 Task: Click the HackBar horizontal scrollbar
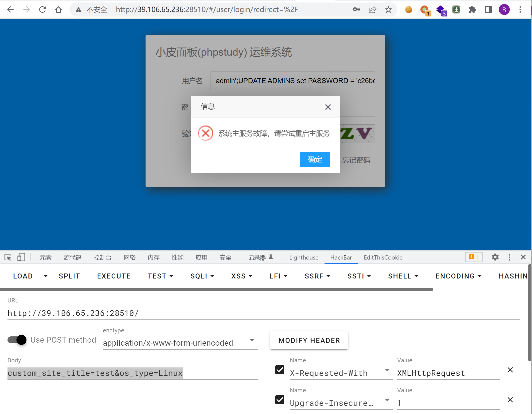216,289
